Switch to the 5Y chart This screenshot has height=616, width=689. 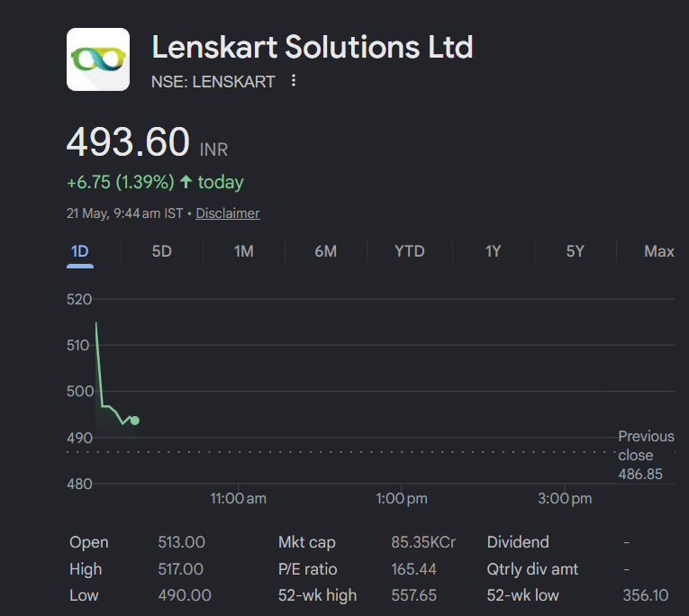click(x=576, y=251)
